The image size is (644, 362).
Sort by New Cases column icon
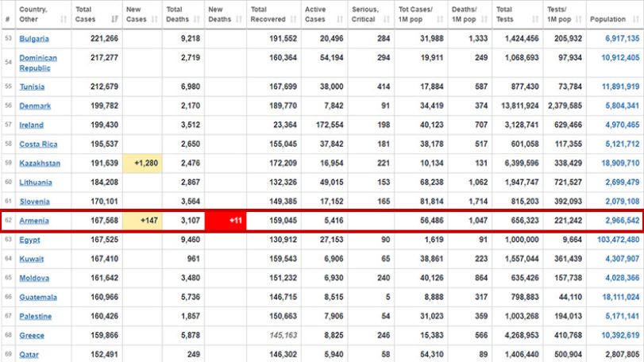(154, 19)
